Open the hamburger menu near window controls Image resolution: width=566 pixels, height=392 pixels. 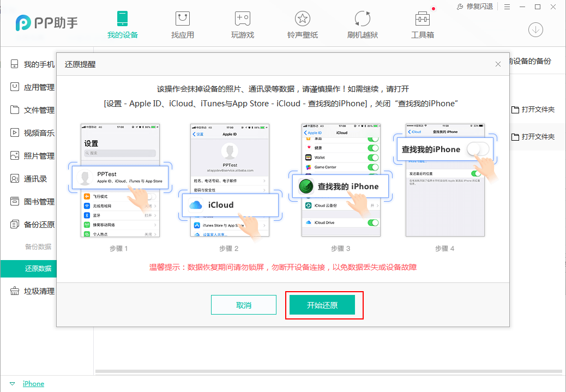pos(507,7)
